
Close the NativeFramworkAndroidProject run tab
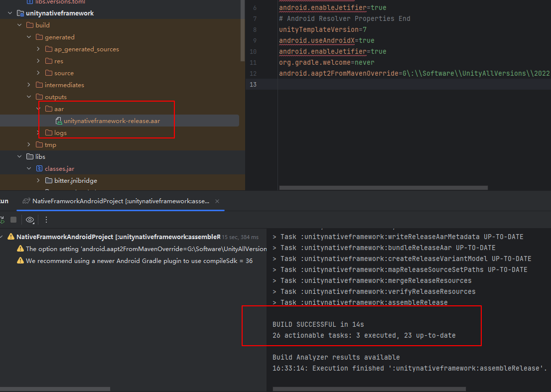click(217, 201)
